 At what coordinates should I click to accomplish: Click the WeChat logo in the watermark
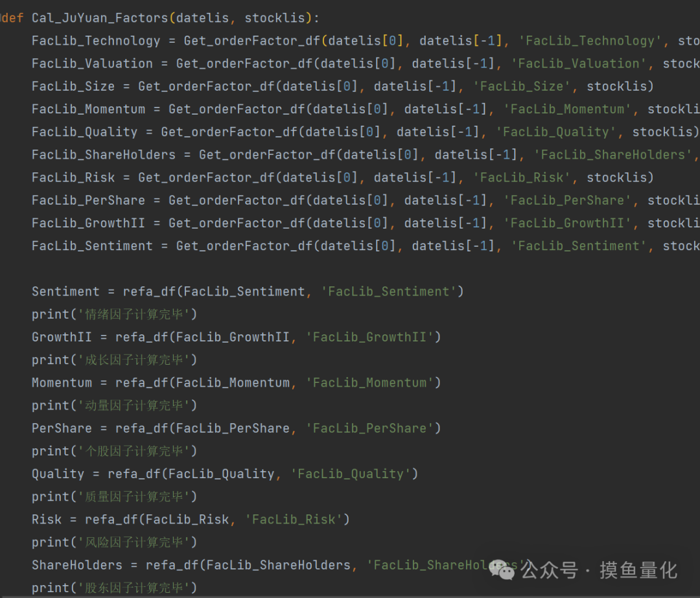502,569
